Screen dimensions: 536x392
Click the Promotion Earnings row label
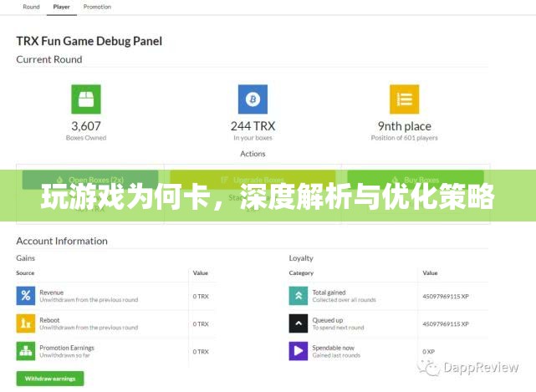pos(67,348)
